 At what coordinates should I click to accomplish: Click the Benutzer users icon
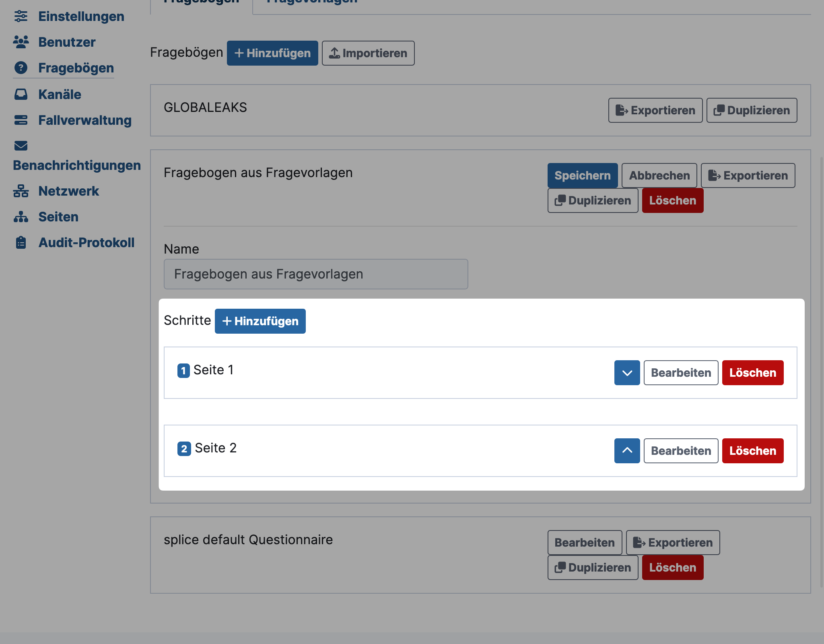pyautogui.click(x=21, y=42)
